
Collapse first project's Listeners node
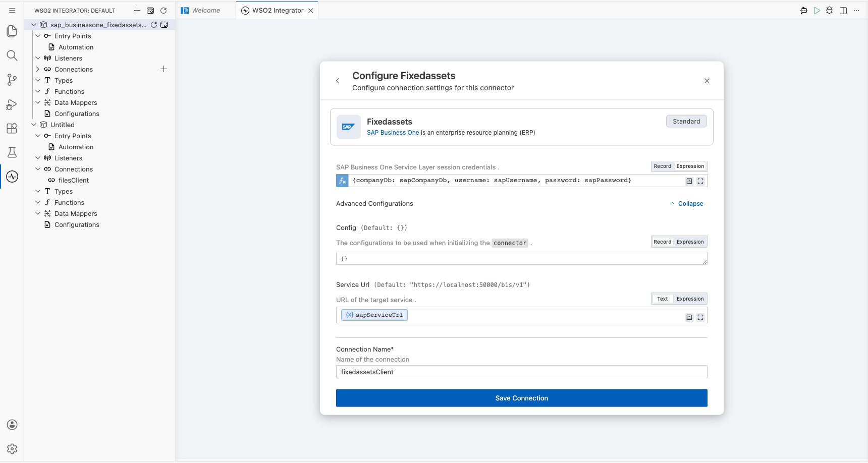(x=38, y=58)
